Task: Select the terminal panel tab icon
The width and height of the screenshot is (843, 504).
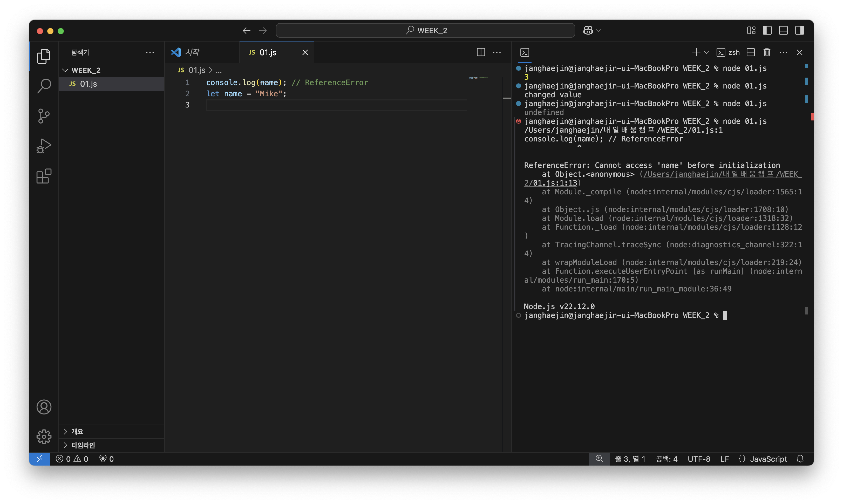Action: [x=525, y=52]
